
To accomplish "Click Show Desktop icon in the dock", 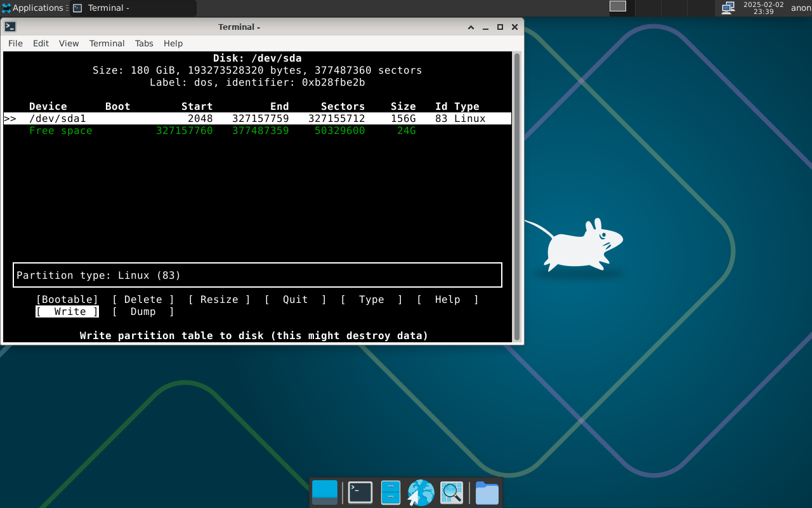I will coord(325,493).
